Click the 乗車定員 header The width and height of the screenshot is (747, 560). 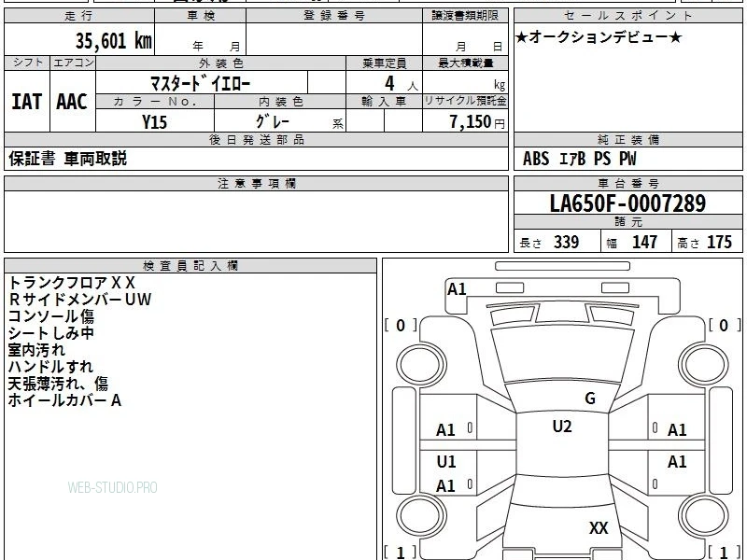pyautogui.click(x=385, y=63)
